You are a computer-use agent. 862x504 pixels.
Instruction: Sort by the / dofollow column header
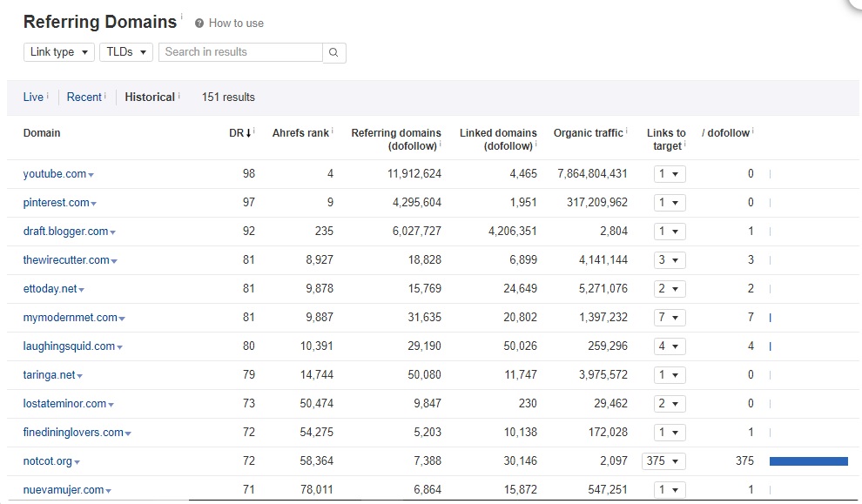pos(725,133)
